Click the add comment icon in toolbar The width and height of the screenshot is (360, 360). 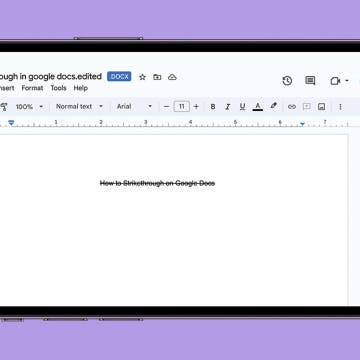coord(306,107)
